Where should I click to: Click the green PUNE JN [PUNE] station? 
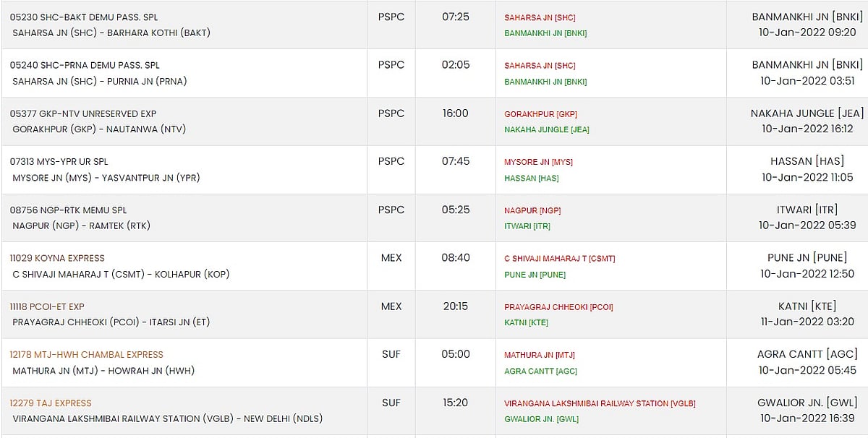click(535, 275)
